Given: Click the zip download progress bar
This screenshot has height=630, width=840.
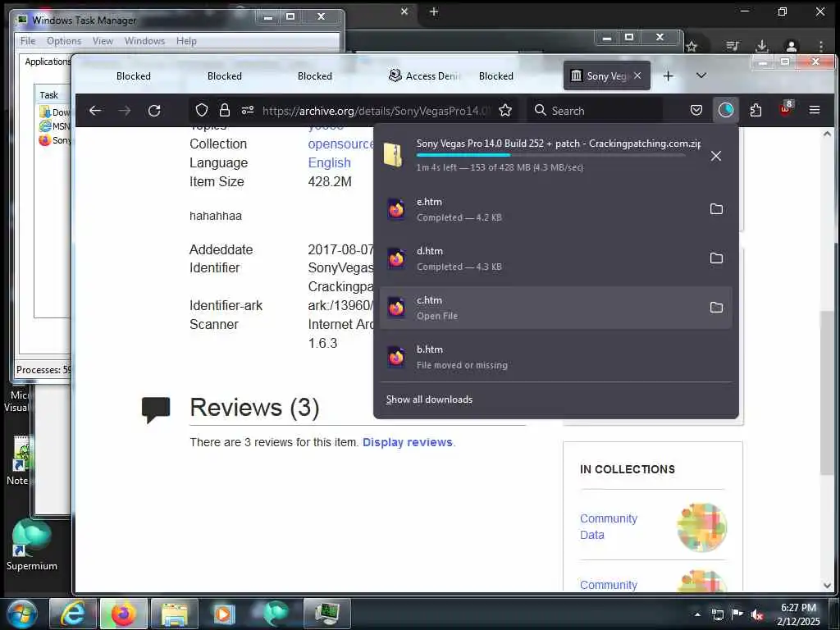Looking at the screenshot, I should coord(550,155).
